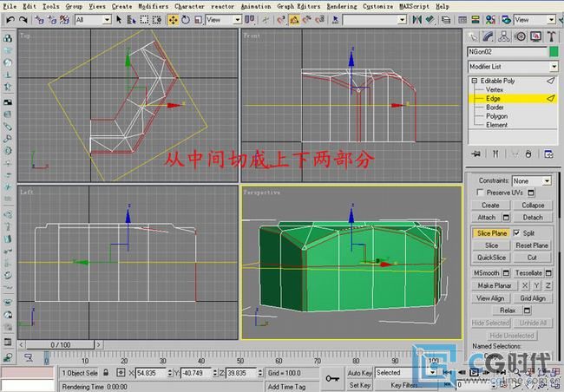This screenshot has width=564, height=392.
Task: Toggle the Angle Snap icon
Action: tap(294, 20)
